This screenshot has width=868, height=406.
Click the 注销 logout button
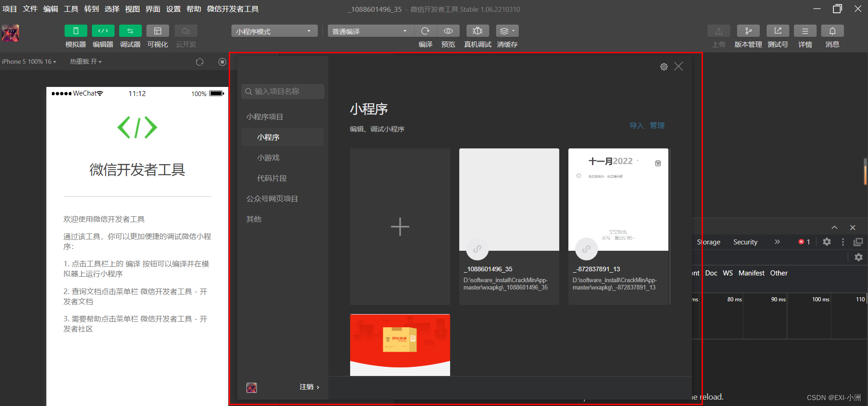click(x=309, y=387)
